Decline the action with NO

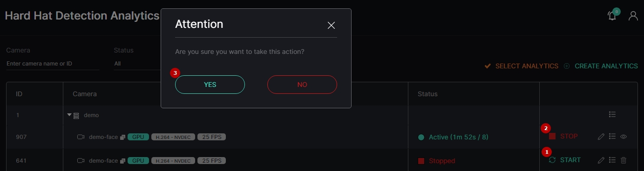point(302,85)
